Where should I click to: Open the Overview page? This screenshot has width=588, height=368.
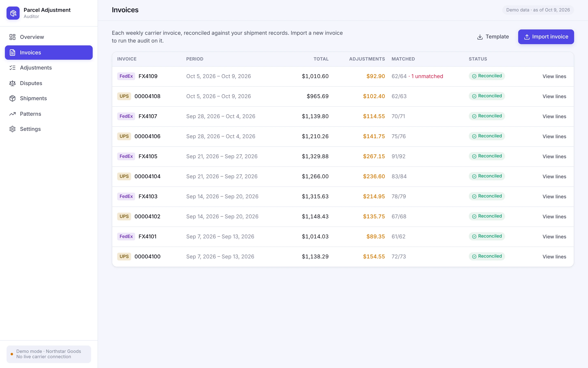pos(49,37)
